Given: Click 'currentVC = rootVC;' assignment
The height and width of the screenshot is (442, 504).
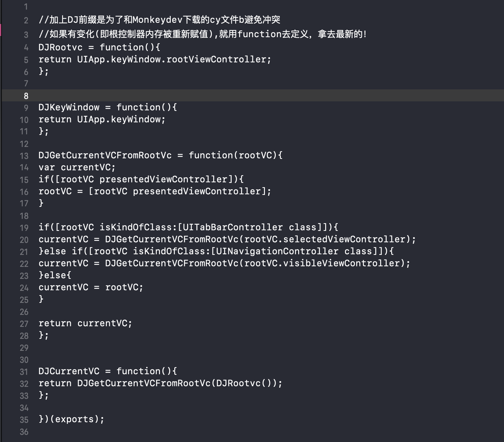Looking at the screenshot, I should pos(91,287).
